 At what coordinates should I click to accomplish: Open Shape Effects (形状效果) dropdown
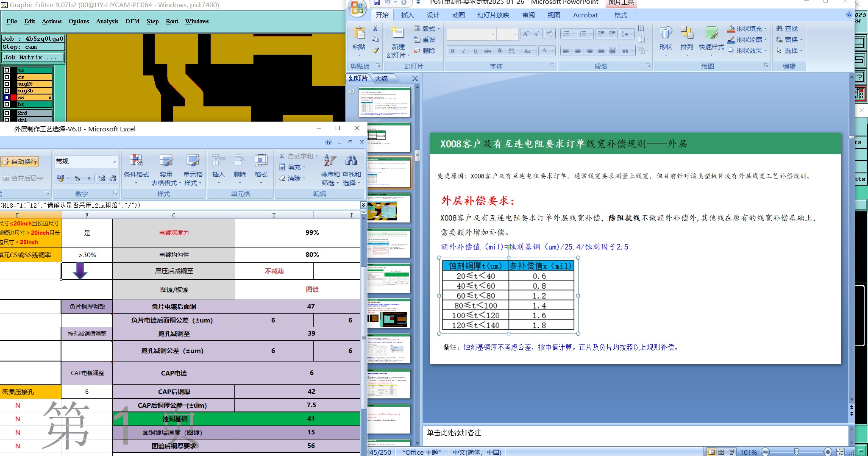748,50
